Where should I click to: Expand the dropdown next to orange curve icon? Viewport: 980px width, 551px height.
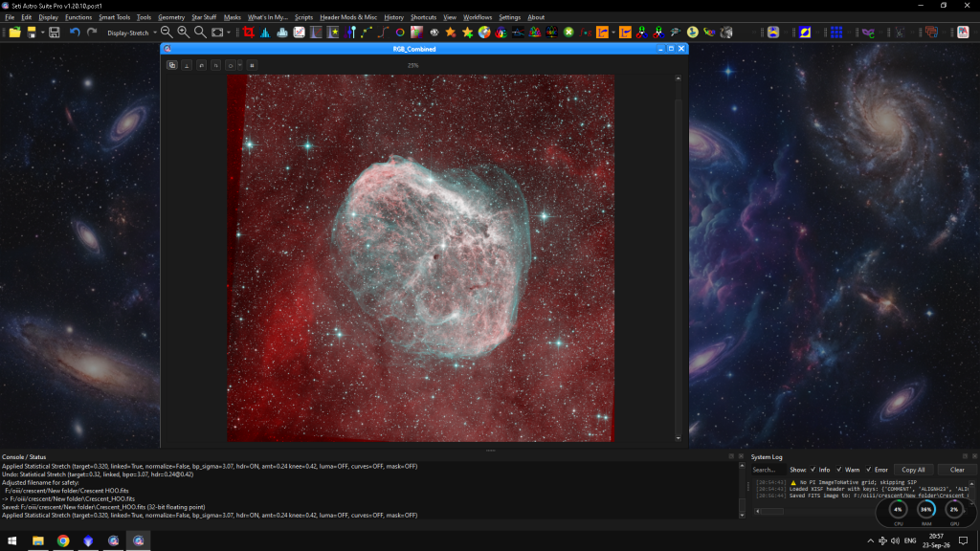[613, 33]
